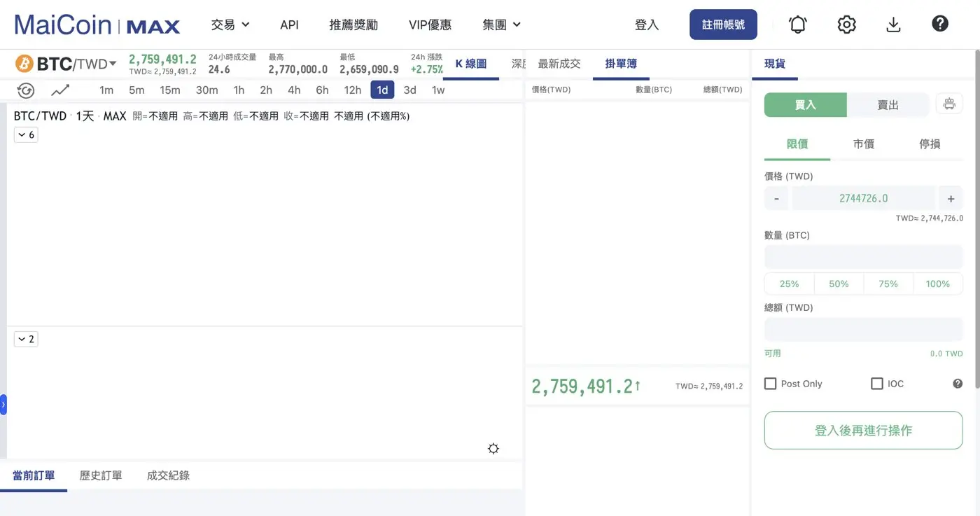Click the Post Only/IOC help icon
The width and height of the screenshot is (980, 516).
coord(958,384)
